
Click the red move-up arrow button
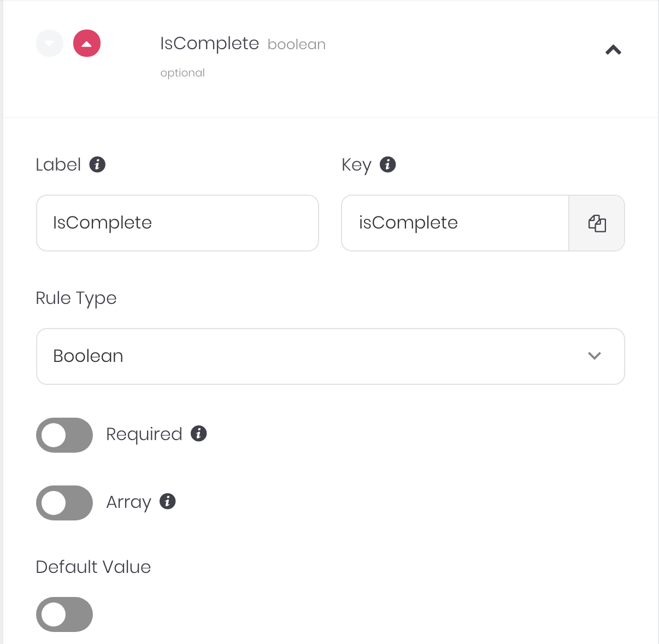(87, 43)
